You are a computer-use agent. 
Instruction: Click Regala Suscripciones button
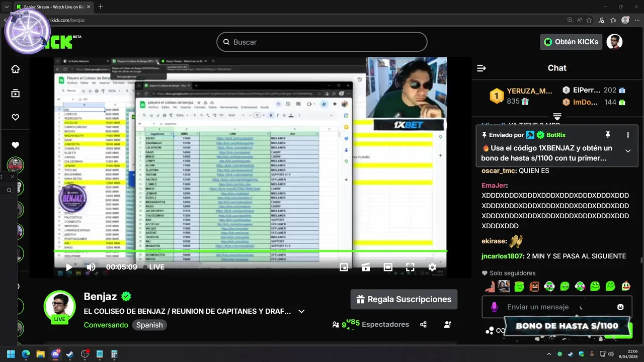pyautogui.click(x=404, y=299)
